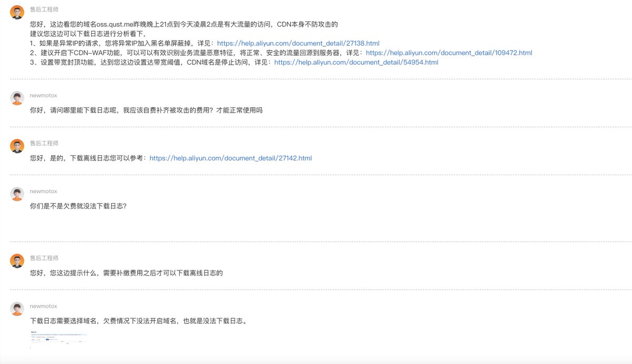Screen dimensions: 632x364
Task: Click message 下载日志需要选择域名，欠费情况下没法开启域名
Action: click(139, 320)
